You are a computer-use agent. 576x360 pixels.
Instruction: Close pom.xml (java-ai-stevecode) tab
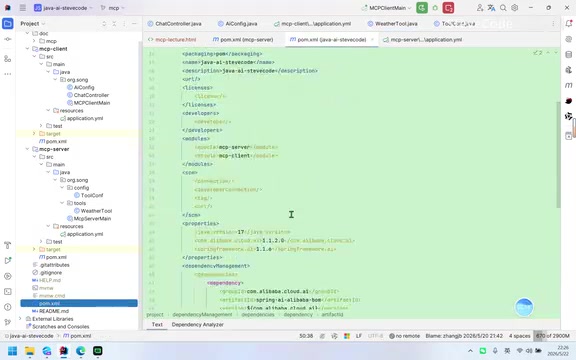point(372,40)
